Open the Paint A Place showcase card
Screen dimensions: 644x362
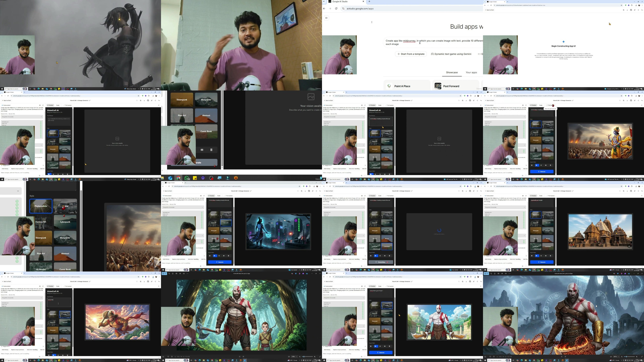coord(407,85)
